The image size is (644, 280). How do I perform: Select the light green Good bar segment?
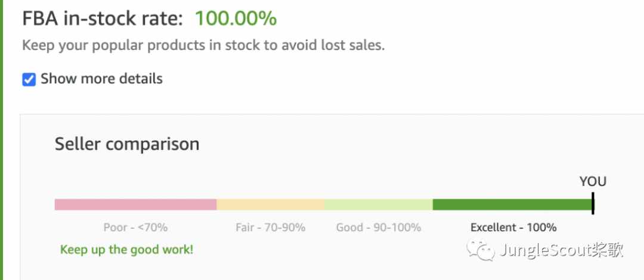pyautogui.click(x=378, y=204)
